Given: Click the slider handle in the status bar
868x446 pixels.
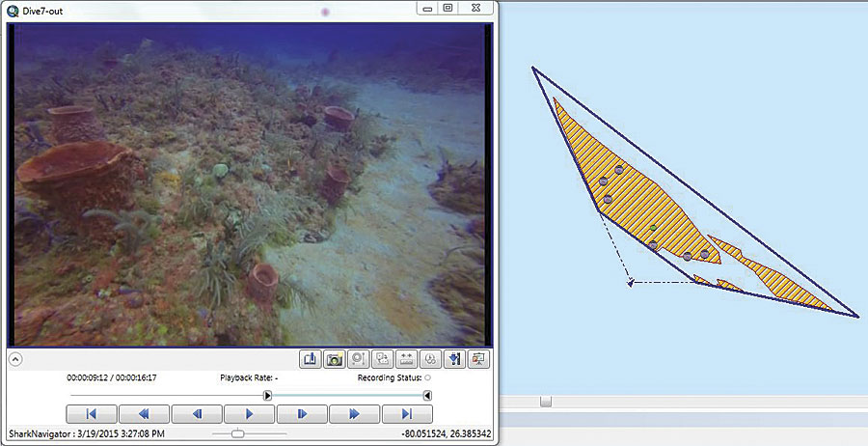Looking at the screenshot, I should point(238,433).
